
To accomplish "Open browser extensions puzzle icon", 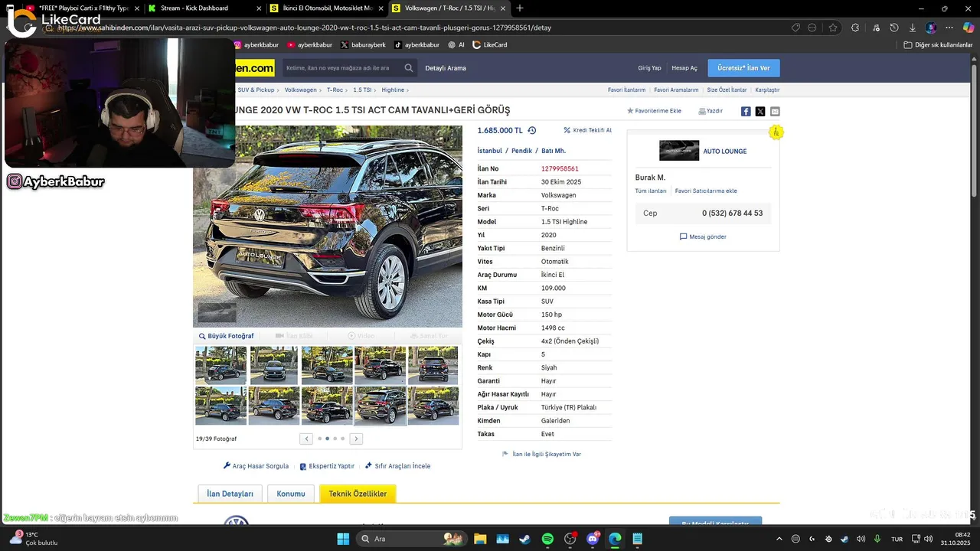I will 854,28.
